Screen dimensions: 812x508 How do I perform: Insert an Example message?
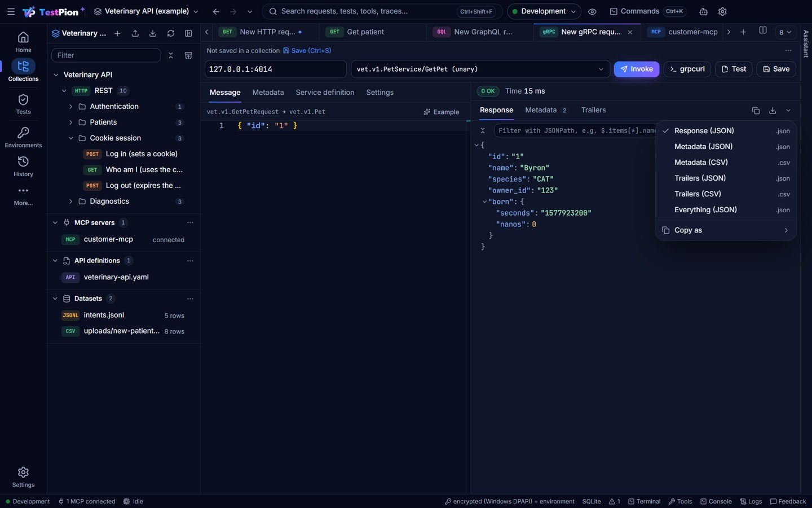[442, 112]
